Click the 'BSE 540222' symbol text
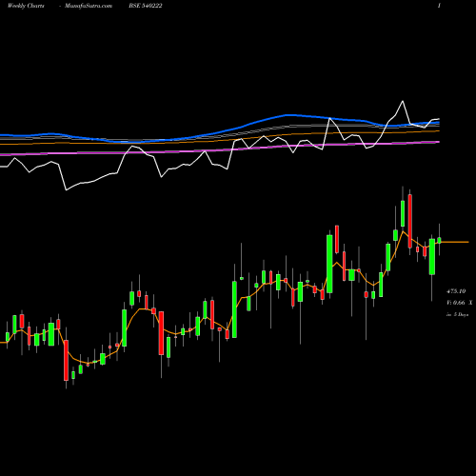476x476 pixels. tap(146, 6)
